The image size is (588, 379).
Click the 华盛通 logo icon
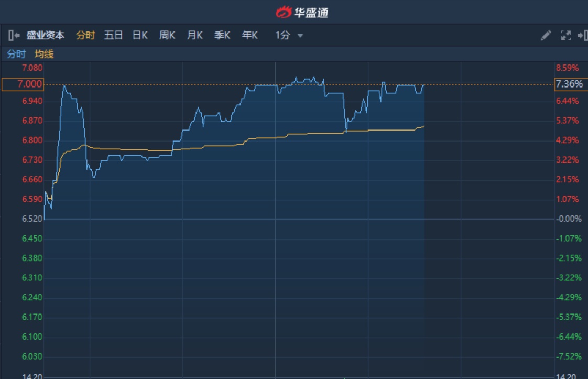pos(284,12)
